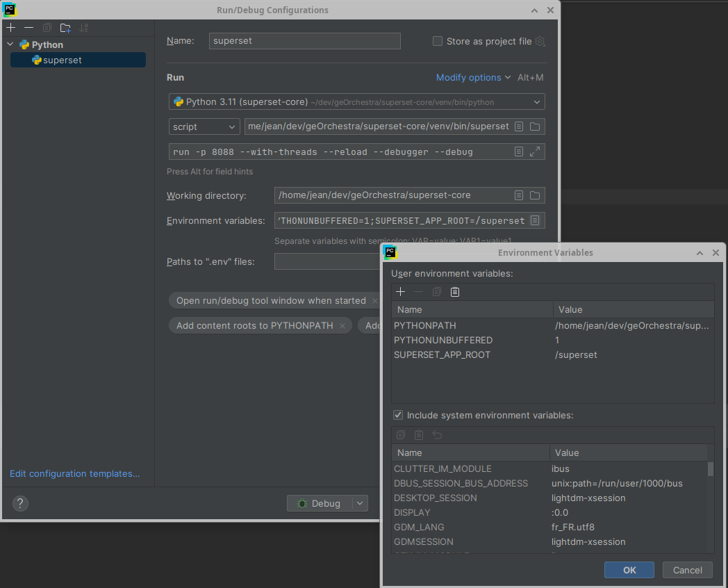This screenshot has height=588, width=728.
Task: Click the Environment variables text field
Action: coord(402,220)
